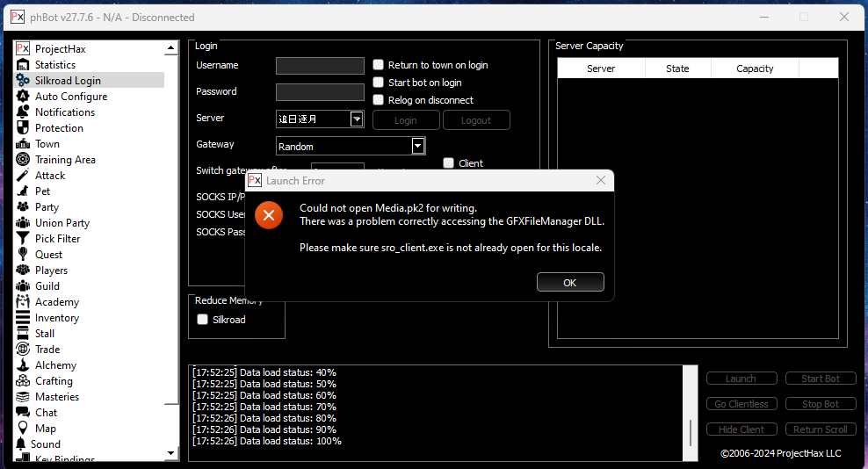Image resolution: width=868 pixels, height=469 pixels.
Task: Click the Pick Filter funnel icon
Action: point(23,239)
